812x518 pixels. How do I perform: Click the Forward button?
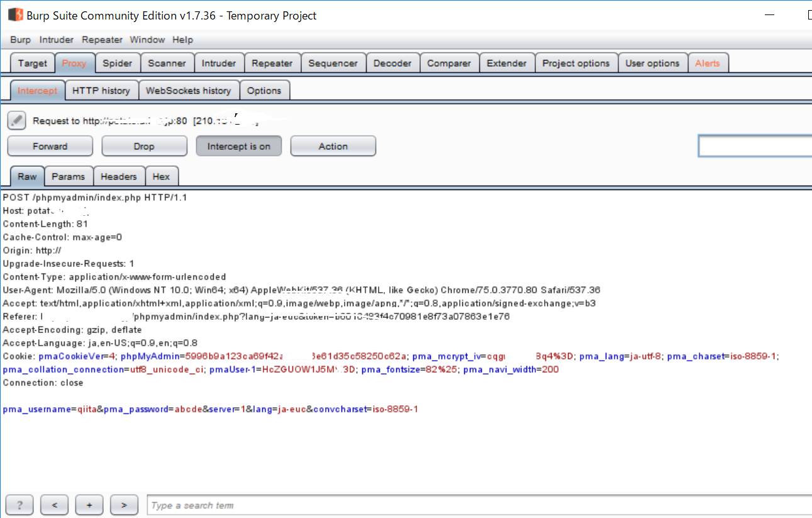coord(50,146)
